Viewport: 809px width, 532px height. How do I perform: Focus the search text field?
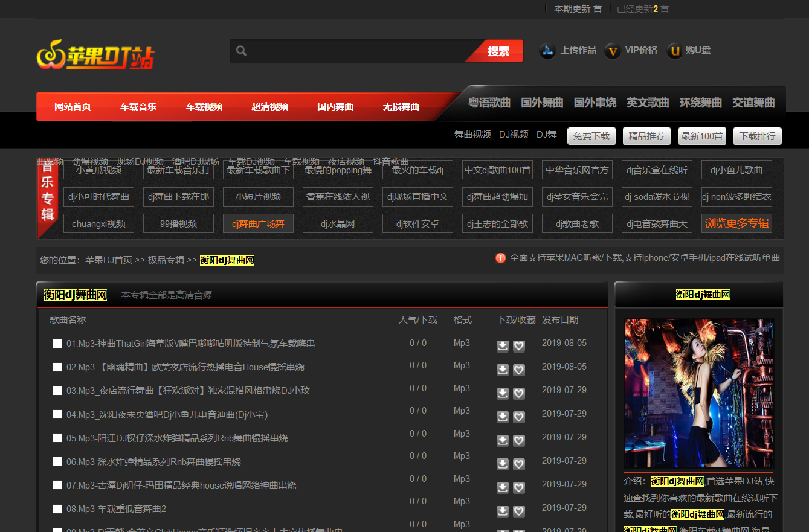point(358,51)
